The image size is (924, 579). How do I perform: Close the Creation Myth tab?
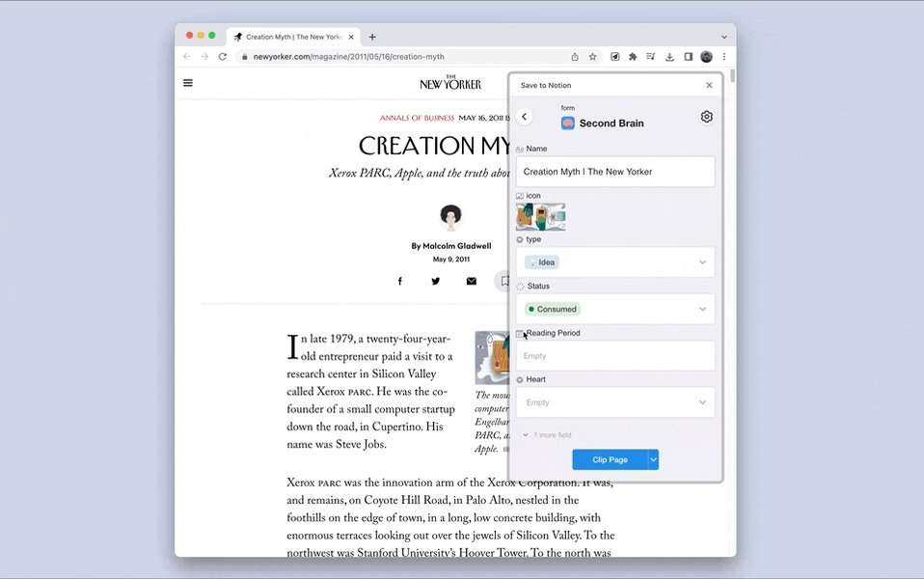point(351,37)
